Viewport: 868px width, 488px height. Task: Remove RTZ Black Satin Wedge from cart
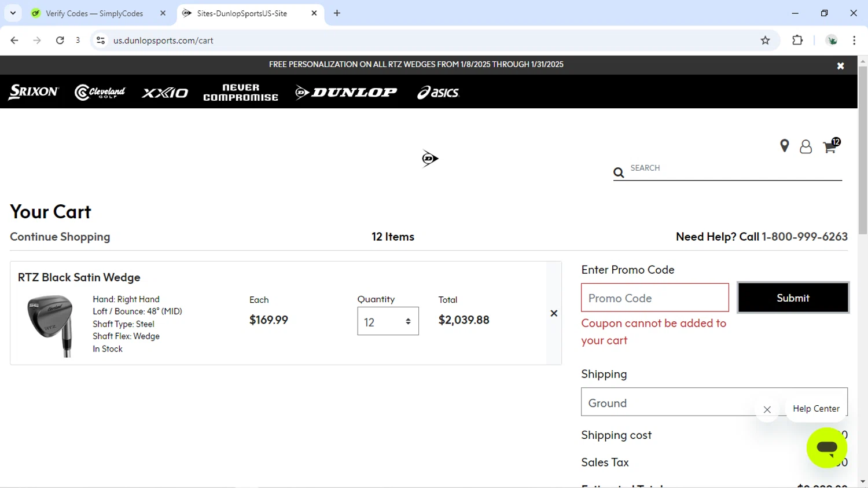[554, 313]
